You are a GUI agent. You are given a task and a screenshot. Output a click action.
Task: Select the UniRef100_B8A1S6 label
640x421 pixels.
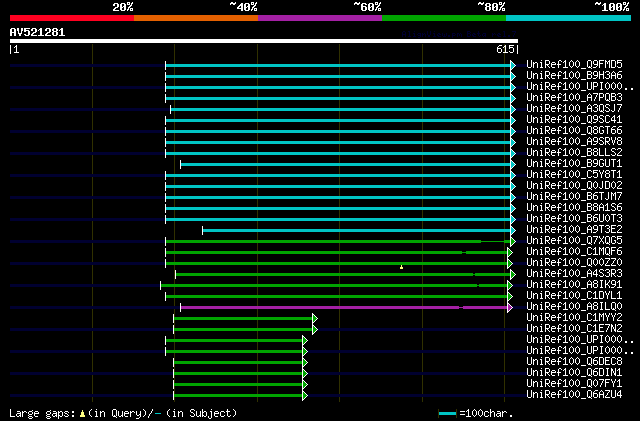[574, 208]
